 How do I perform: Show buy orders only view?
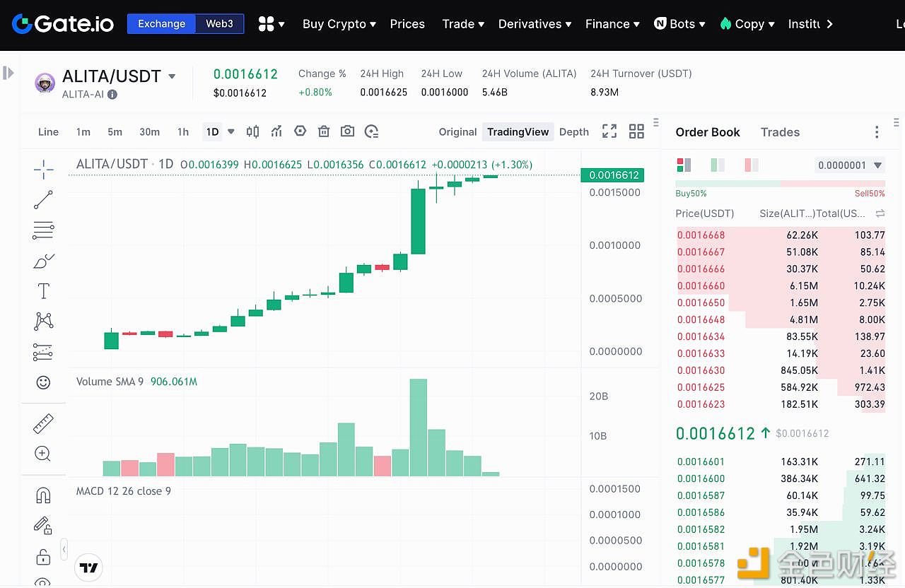718,165
